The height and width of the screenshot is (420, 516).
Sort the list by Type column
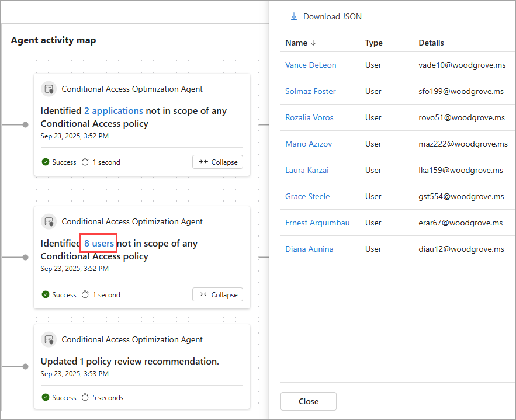(373, 43)
